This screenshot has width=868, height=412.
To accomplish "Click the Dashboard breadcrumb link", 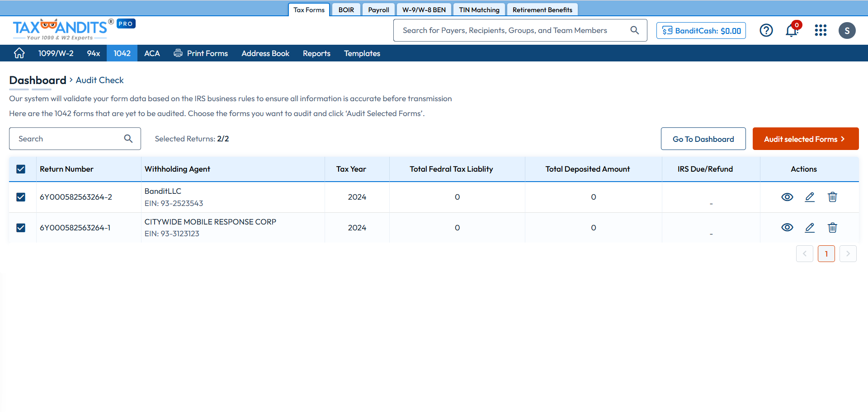I will (38, 80).
